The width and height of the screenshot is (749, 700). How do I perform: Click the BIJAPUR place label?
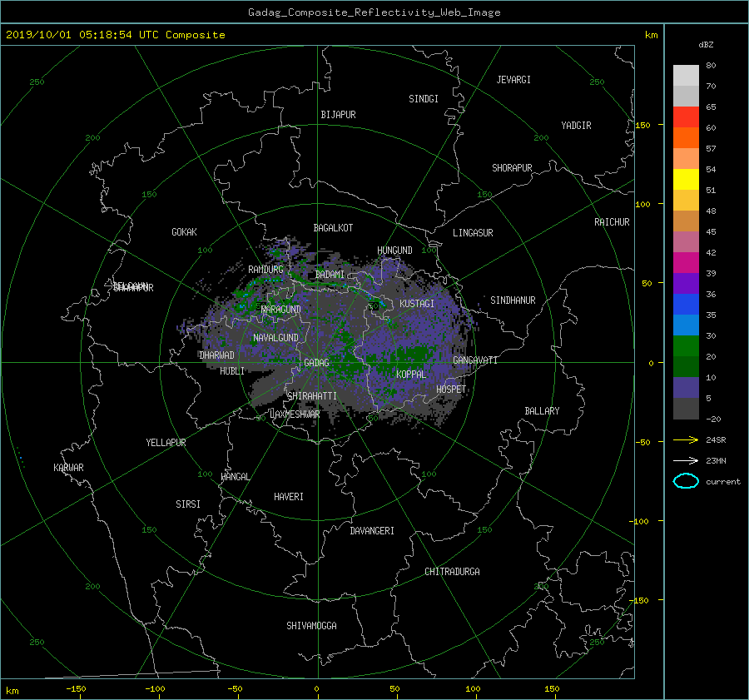338,115
